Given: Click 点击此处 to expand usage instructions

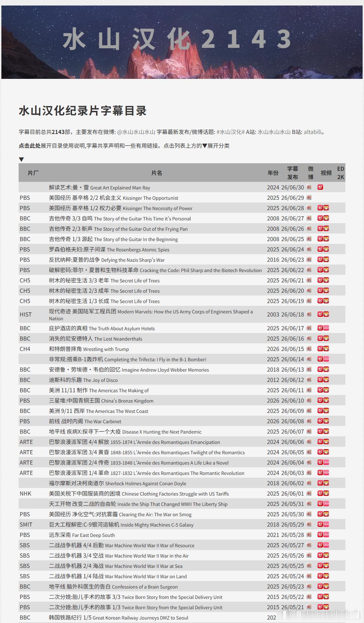Looking at the screenshot, I should [x=30, y=146].
